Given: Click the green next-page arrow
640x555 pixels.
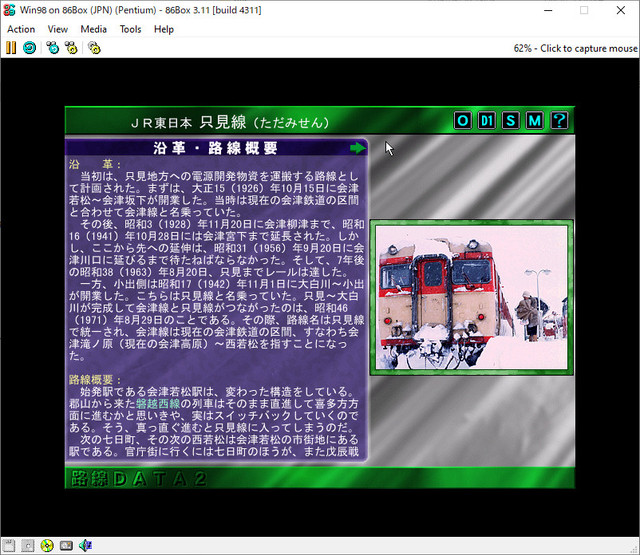Looking at the screenshot, I should [x=358, y=148].
